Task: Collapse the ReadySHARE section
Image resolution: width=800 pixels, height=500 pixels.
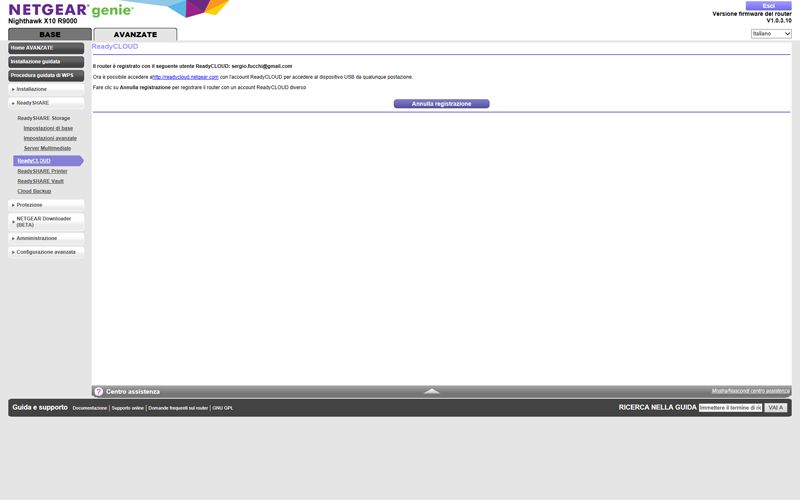Action: pyautogui.click(x=46, y=103)
